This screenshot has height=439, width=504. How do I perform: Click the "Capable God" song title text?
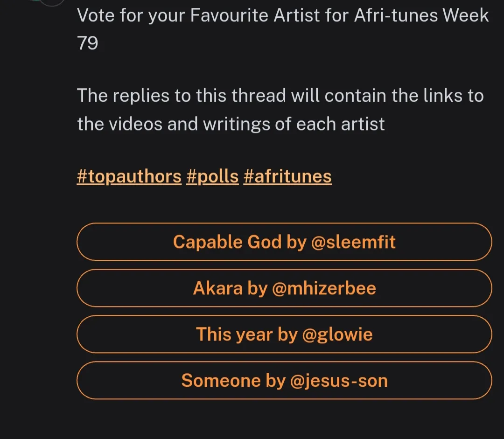coord(227,242)
